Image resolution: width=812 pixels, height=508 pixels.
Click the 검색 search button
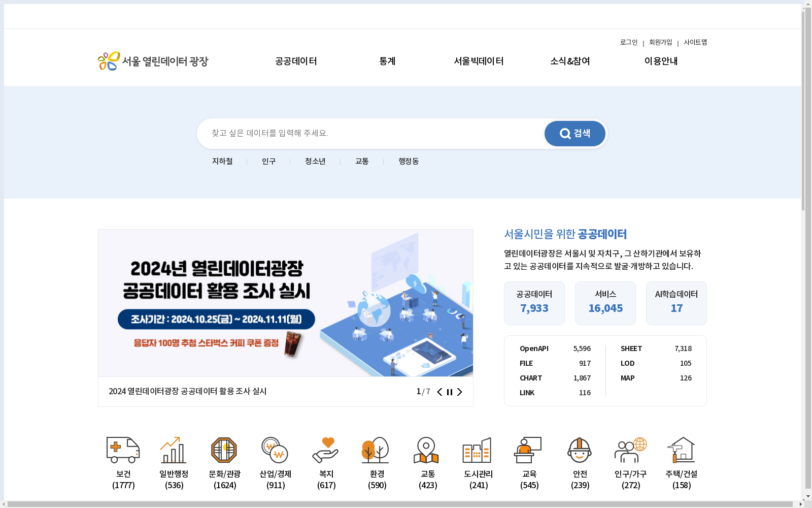pyautogui.click(x=575, y=134)
